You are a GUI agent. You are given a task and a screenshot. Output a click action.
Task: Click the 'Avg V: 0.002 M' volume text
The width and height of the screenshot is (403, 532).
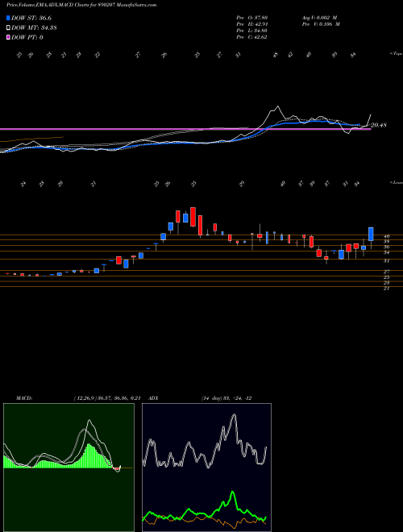(x=319, y=18)
